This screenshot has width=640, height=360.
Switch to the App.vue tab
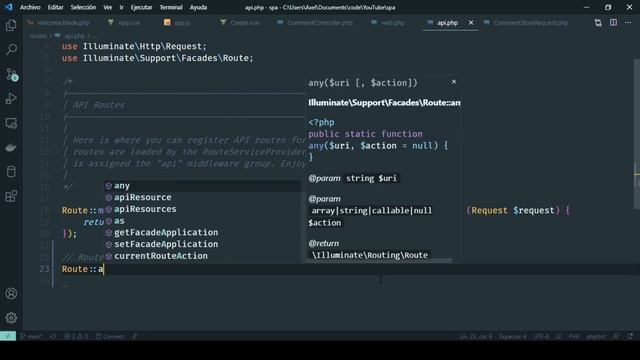124,23
